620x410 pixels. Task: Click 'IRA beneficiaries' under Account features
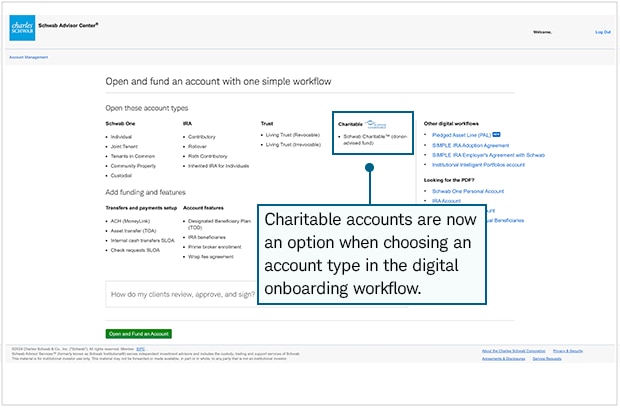click(206, 237)
